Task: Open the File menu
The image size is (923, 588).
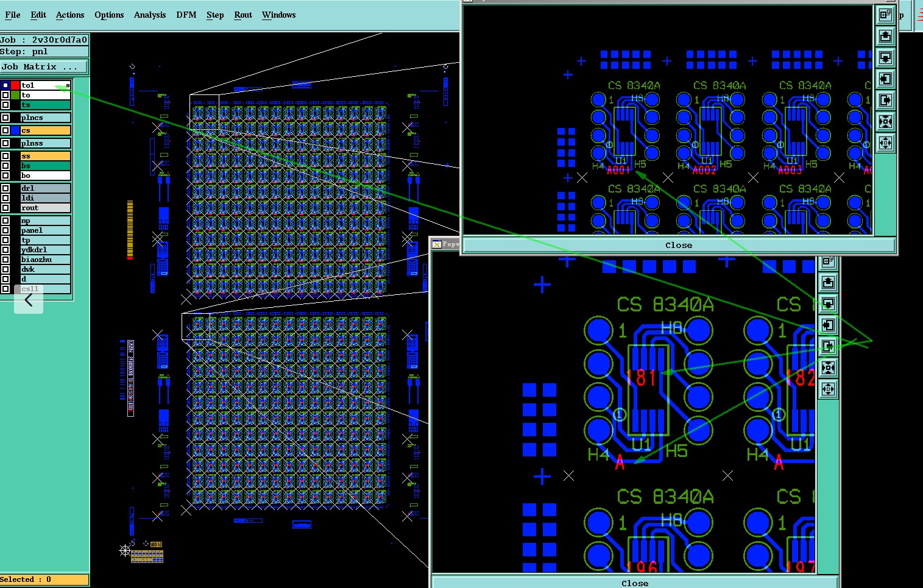Action: [x=13, y=15]
